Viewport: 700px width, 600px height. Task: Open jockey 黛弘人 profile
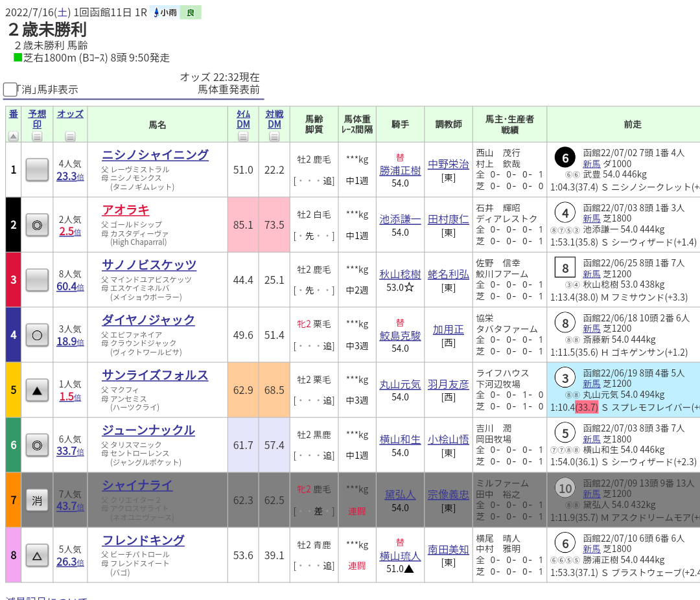[x=400, y=494]
